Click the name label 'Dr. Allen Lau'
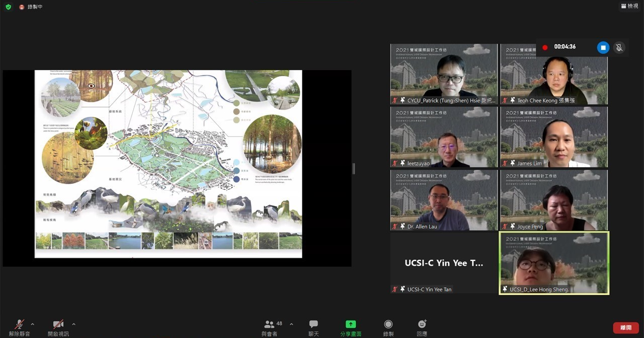This screenshot has width=644, height=338. pyautogui.click(x=422, y=227)
